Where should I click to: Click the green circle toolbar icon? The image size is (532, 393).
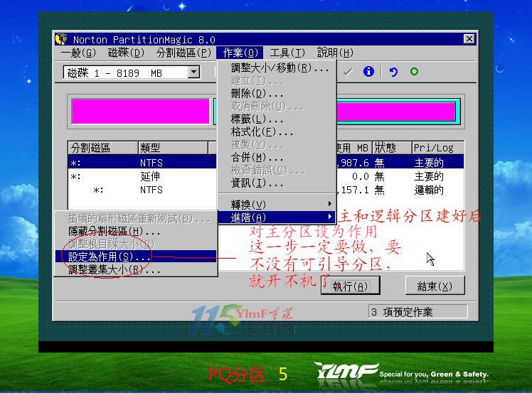[x=414, y=72]
